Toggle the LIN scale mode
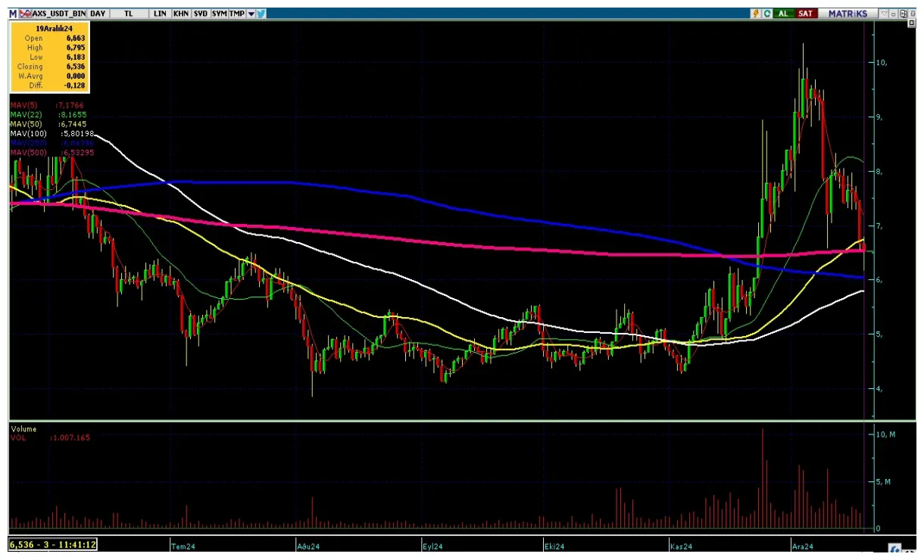The image size is (924, 560). (160, 14)
